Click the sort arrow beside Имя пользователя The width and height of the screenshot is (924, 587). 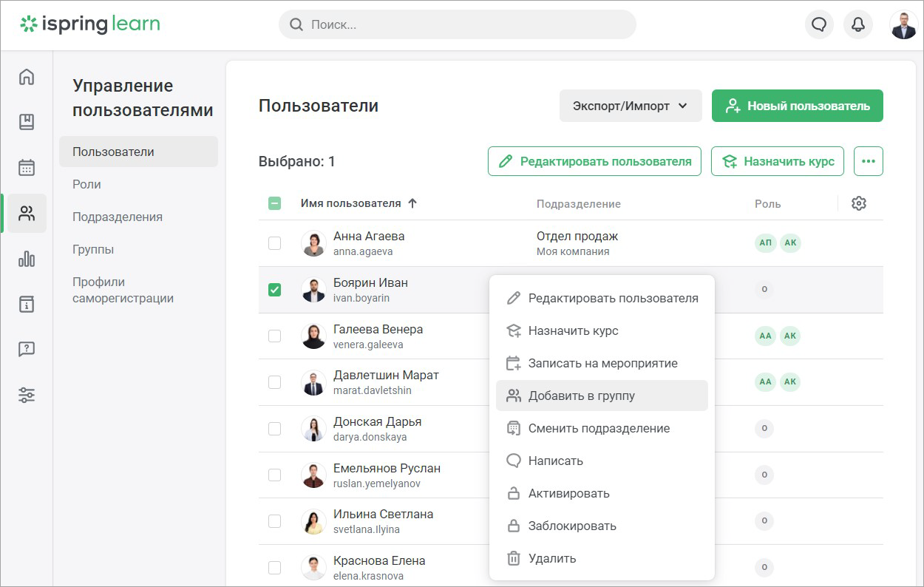click(412, 203)
